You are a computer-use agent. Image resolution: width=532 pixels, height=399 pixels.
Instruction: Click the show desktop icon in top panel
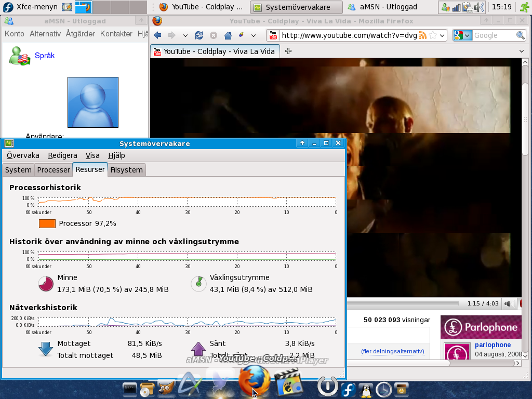[x=67, y=7]
